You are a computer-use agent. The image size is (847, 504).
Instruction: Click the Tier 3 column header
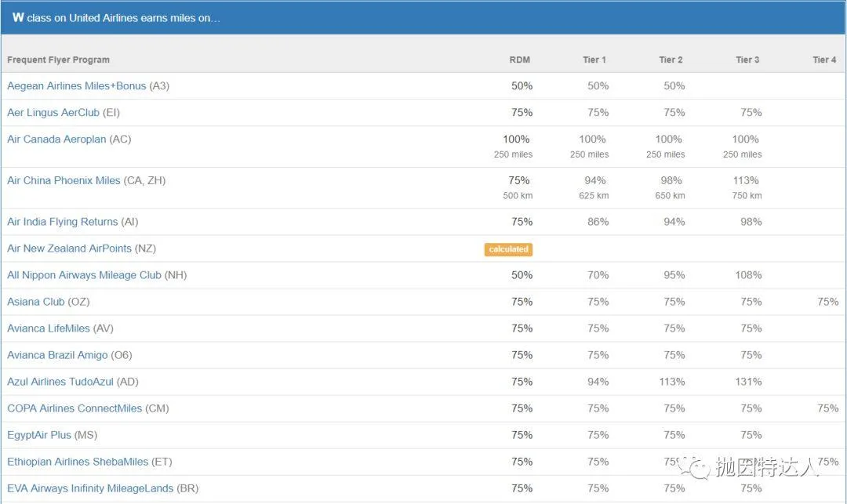[x=747, y=60]
